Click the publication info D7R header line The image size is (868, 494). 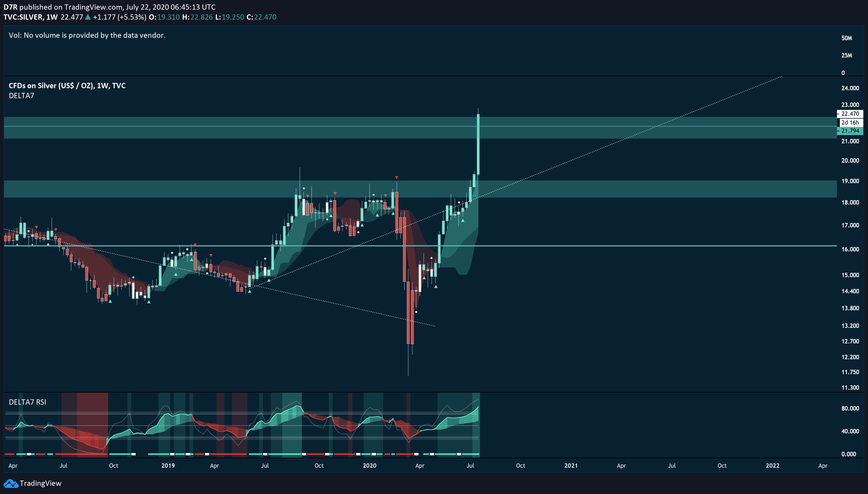coord(110,7)
